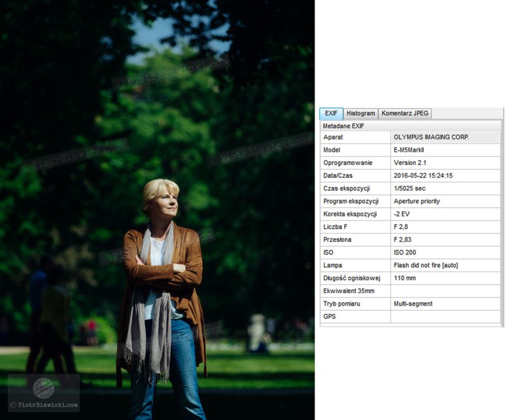This screenshot has height=420, width=510.
Task: Switch to the Histogram tab
Action: [360, 113]
